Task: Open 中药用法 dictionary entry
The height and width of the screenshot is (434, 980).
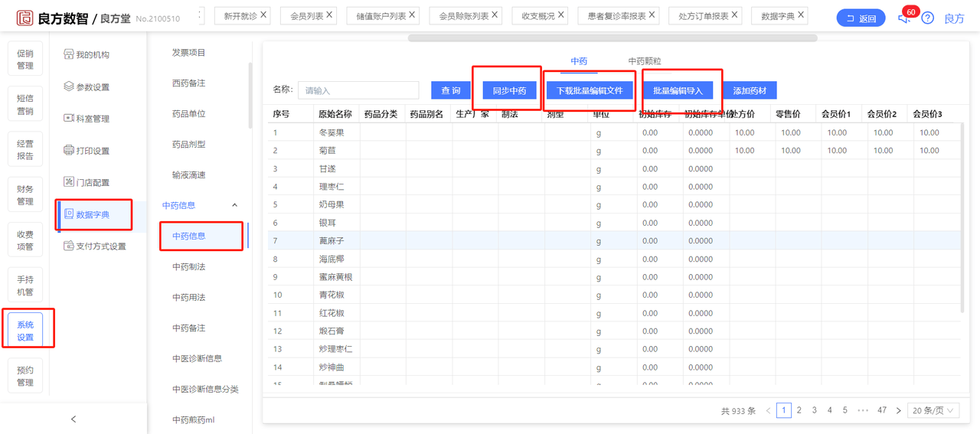Action: coord(189,298)
